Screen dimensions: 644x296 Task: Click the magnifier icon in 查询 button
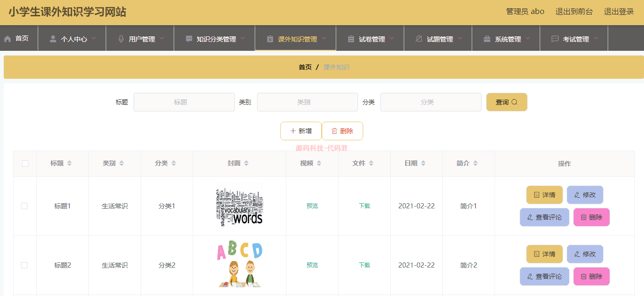point(515,102)
